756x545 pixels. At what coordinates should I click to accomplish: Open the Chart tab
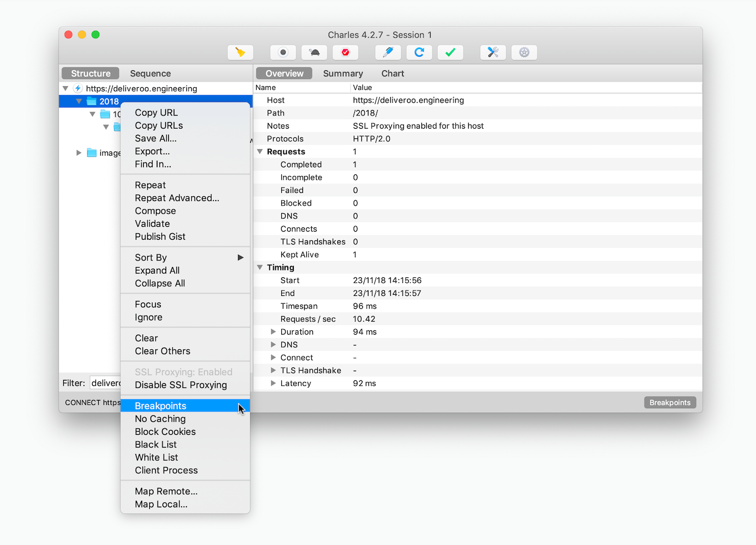point(392,74)
